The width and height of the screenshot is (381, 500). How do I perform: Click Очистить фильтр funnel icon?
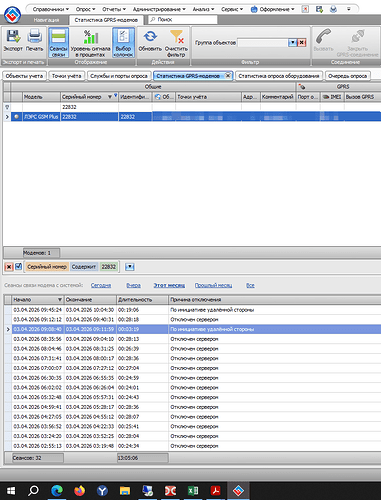coord(176,43)
